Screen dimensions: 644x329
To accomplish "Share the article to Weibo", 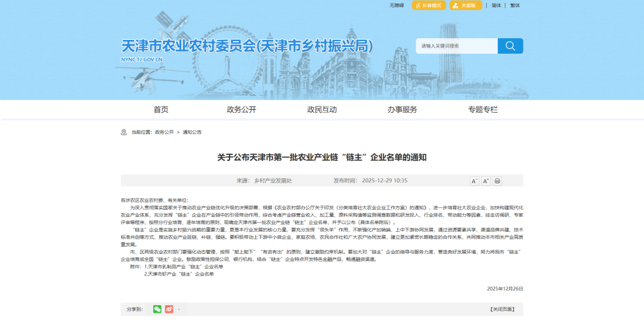I will (169, 309).
